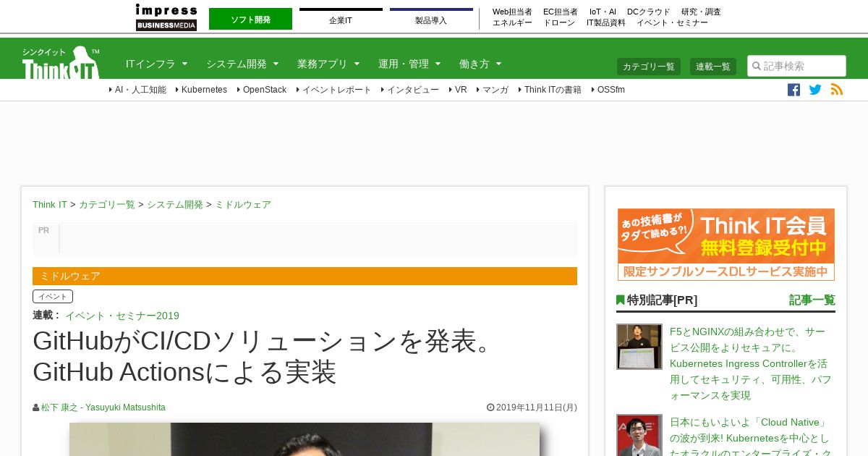Open the イベント・セミナー2019 series link

122,316
